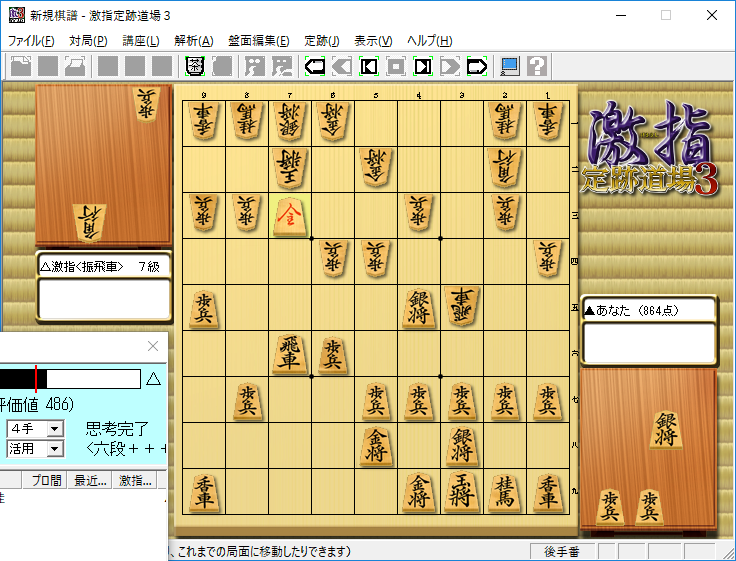This screenshot has width=736, height=561.
Task: Open the ヘルプ(H) menu
Action: 429,41
